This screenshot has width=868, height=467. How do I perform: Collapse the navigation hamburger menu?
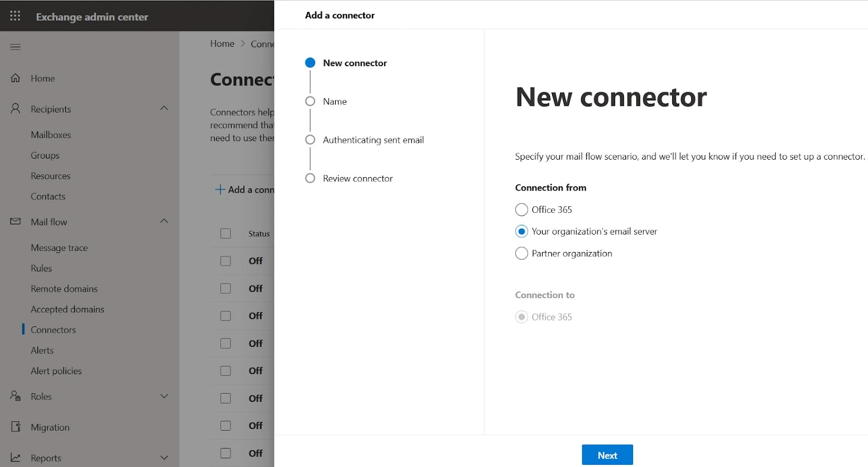(x=15, y=47)
